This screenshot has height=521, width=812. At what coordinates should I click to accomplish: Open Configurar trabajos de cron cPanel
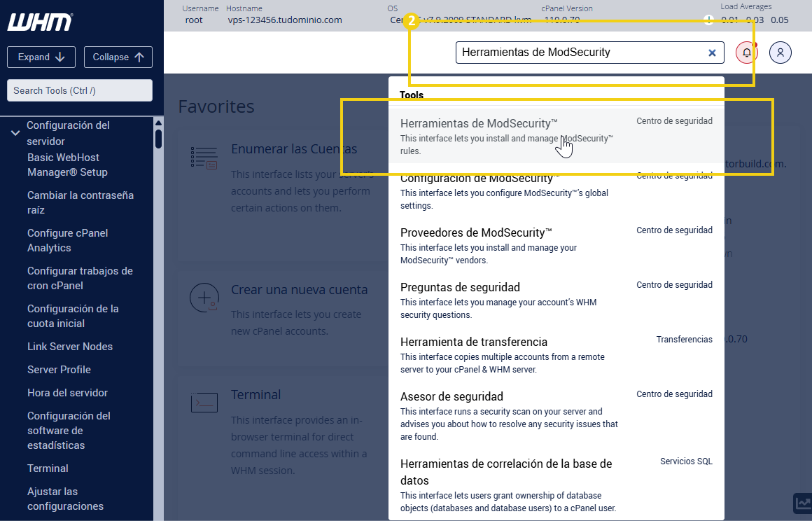(x=80, y=278)
